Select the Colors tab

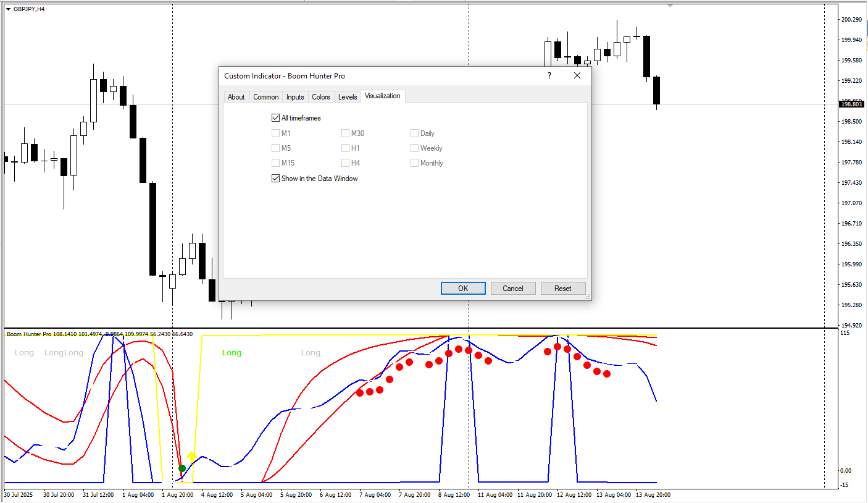point(321,97)
